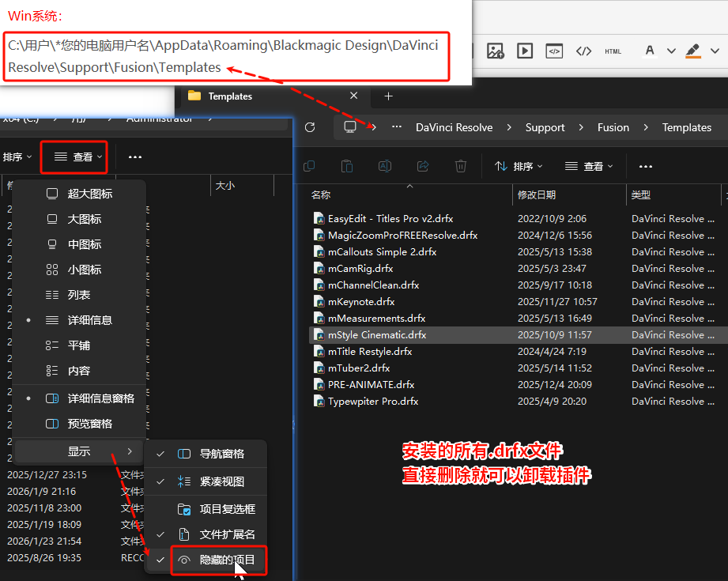Viewport: 728px width, 581px height.
Task: Sort by the 名称 column header
Action: 410,194
